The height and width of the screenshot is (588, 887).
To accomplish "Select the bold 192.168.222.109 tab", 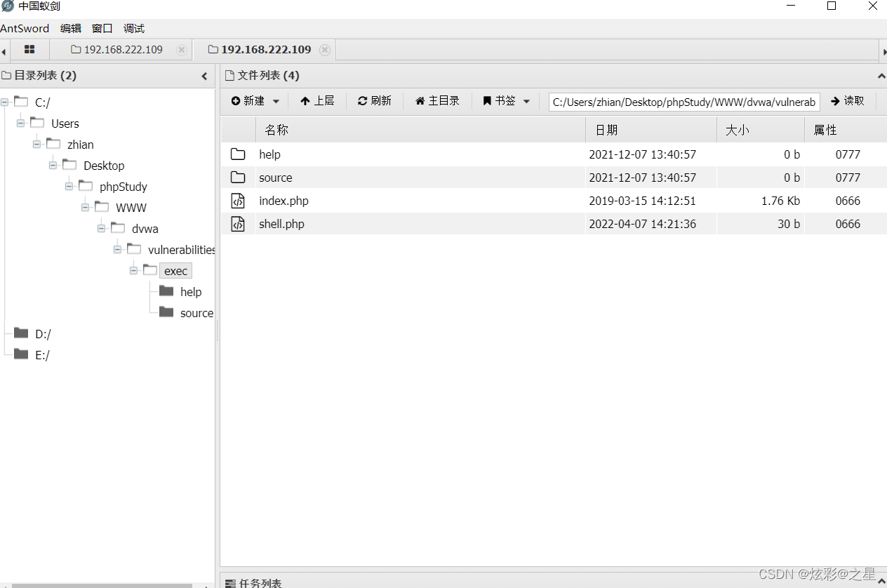I will click(260, 50).
